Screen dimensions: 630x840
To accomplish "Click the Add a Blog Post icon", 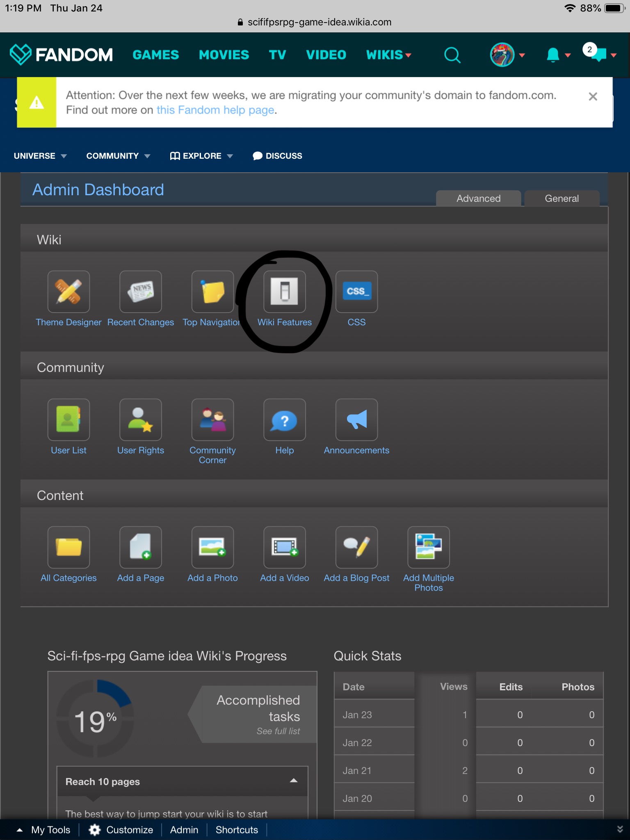I will 356,547.
